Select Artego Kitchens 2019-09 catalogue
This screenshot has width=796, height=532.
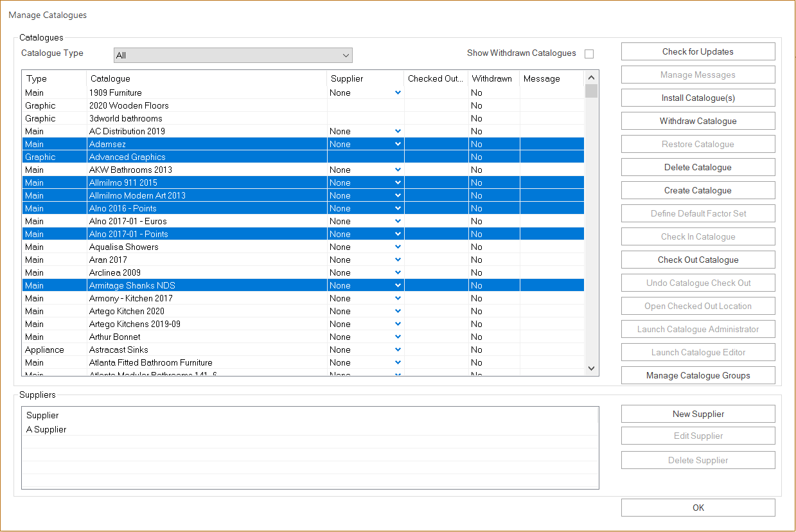coord(303,324)
